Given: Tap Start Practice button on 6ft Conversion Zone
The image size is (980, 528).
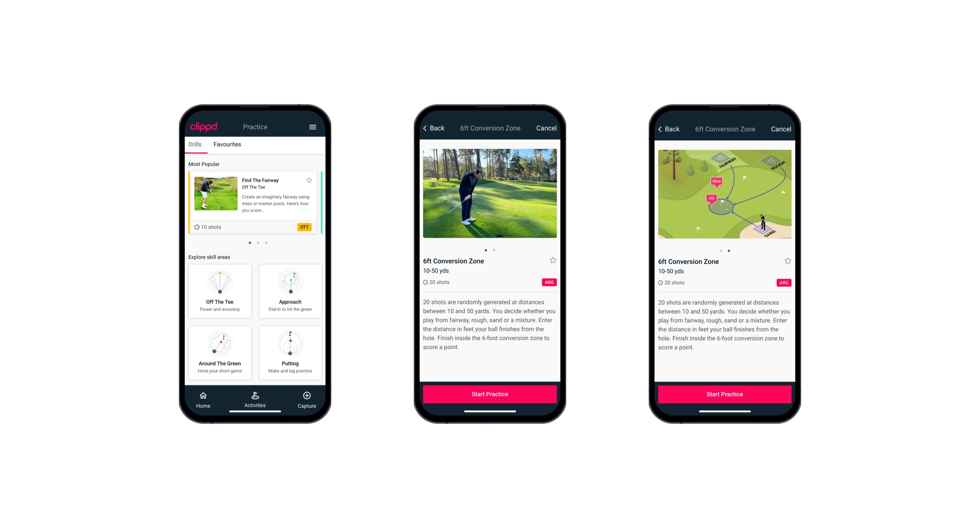Looking at the screenshot, I should click(489, 394).
